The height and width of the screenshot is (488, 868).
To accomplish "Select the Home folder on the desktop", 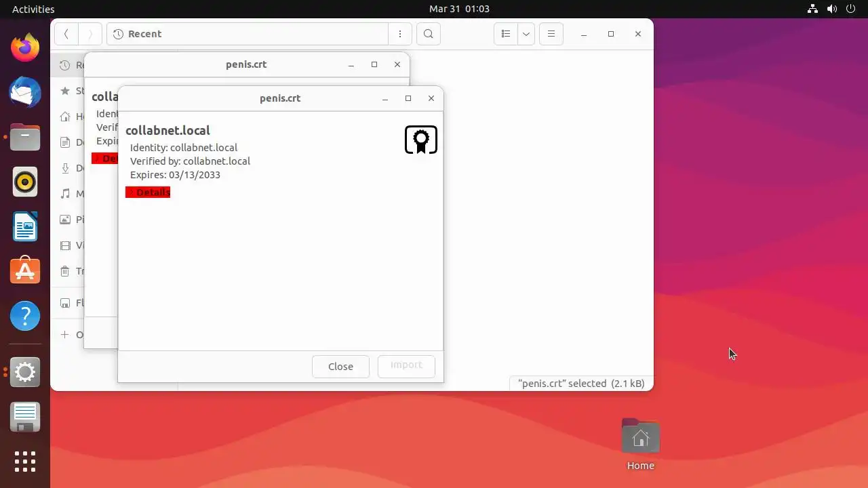I will pyautogui.click(x=640, y=445).
